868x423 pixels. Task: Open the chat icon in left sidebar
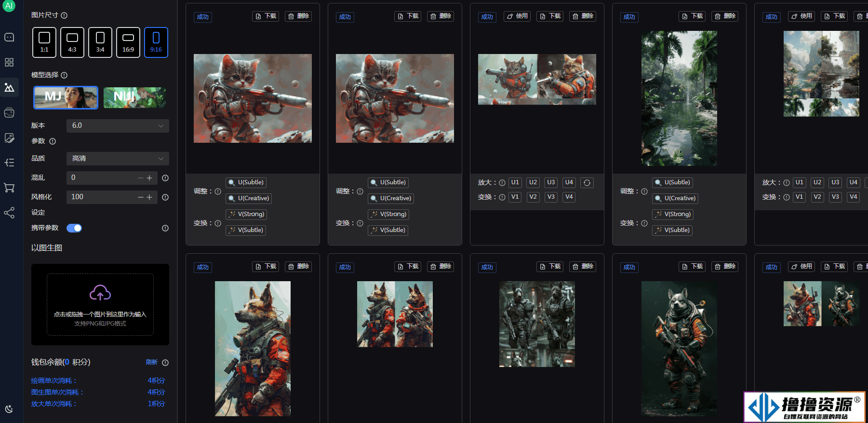[x=9, y=37]
